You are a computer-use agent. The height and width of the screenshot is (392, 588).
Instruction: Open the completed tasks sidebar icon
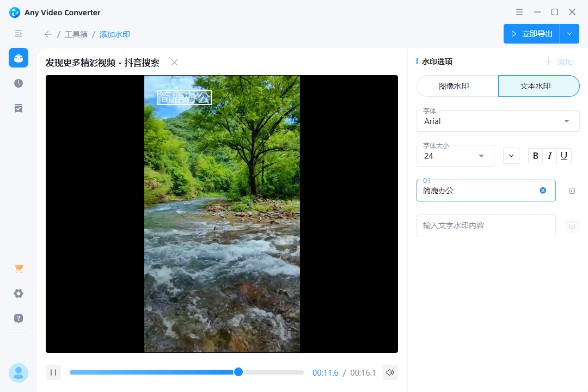[18, 108]
